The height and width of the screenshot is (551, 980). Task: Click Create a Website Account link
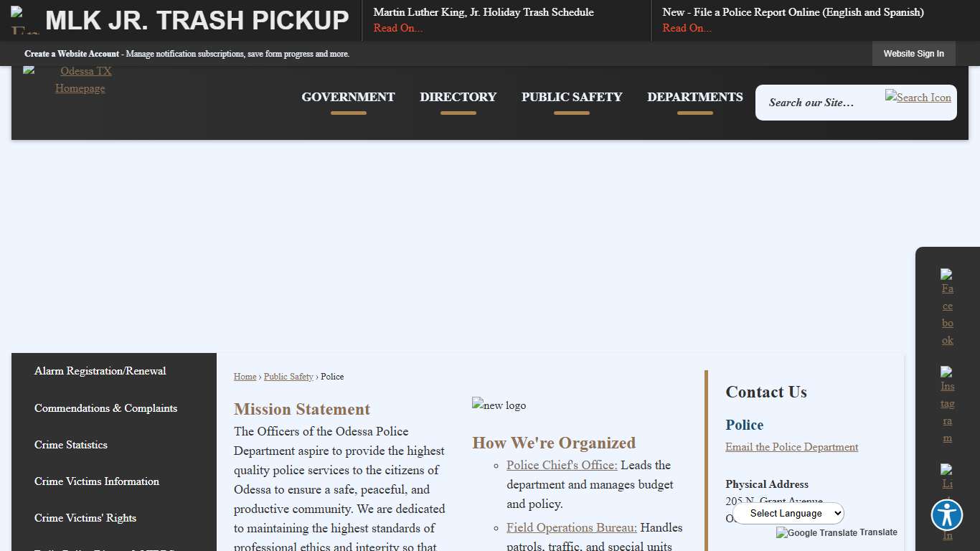[x=72, y=54]
